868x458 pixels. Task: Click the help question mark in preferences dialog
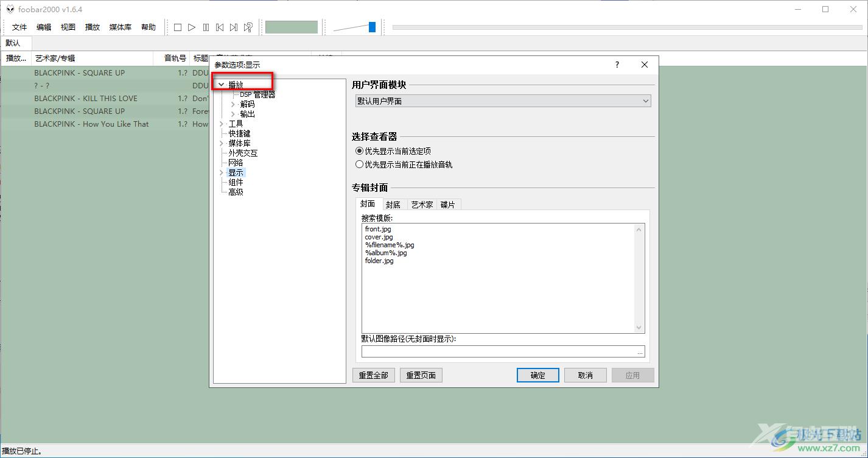[617, 65]
